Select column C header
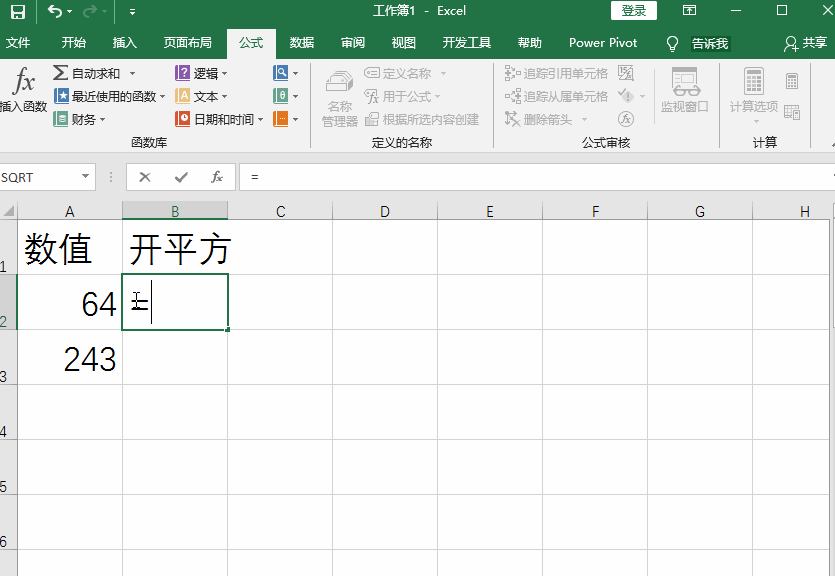Image resolution: width=835 pixels, height=576 pixels. coord(280,211)
